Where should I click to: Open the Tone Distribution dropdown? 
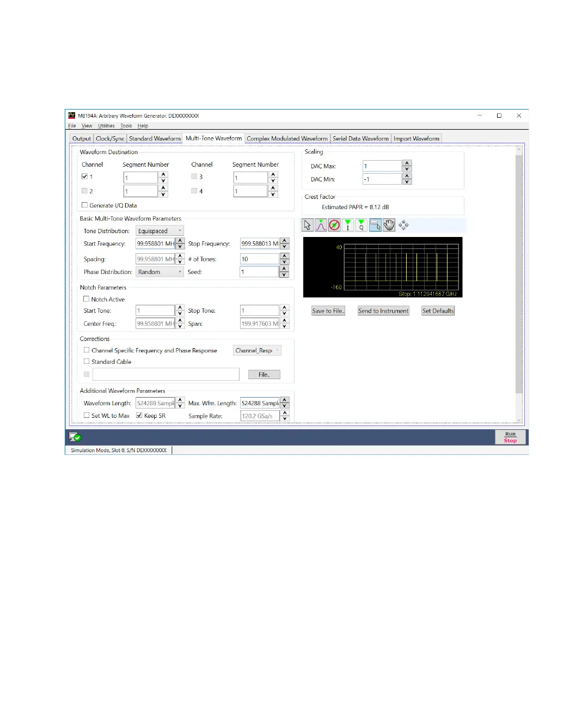point(160,231)
